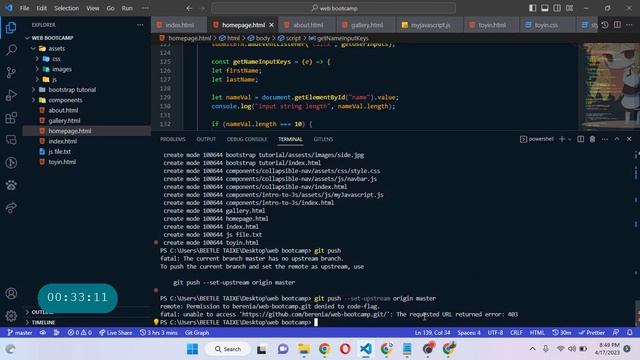The height and width of the screenshot is (360, 640).
Task: Expand the bootstrap tutorial folder
Action: coord(33,89)
